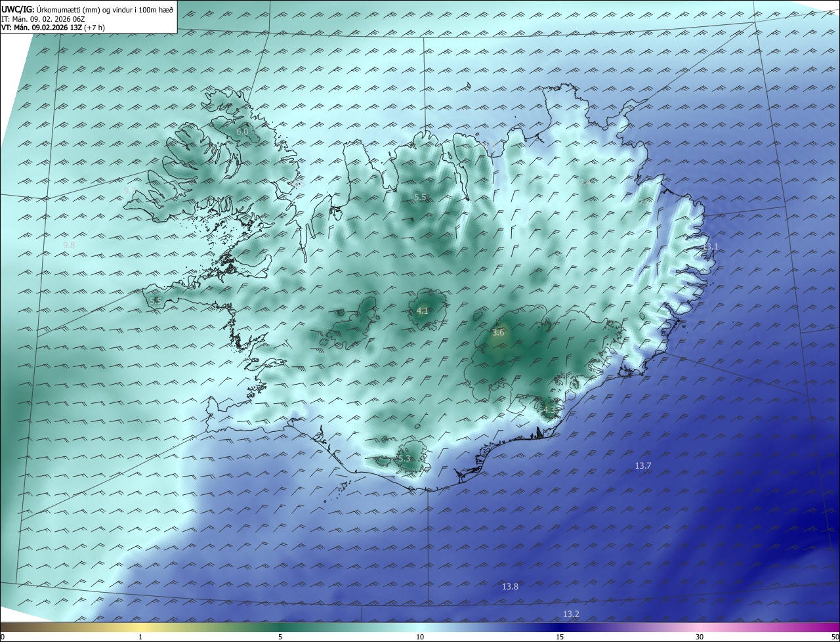Click the 4.3 value label
840x642 pixels.
(x=549, y=410)
